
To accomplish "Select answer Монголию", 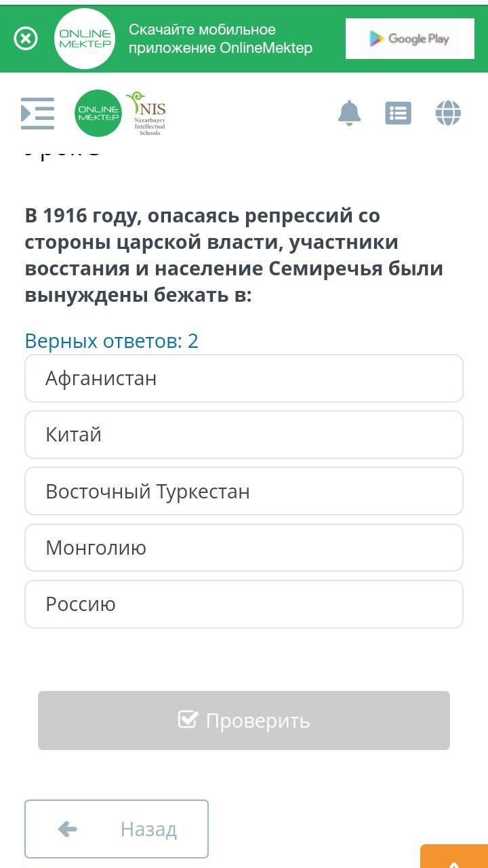I will tap(244, 547).
